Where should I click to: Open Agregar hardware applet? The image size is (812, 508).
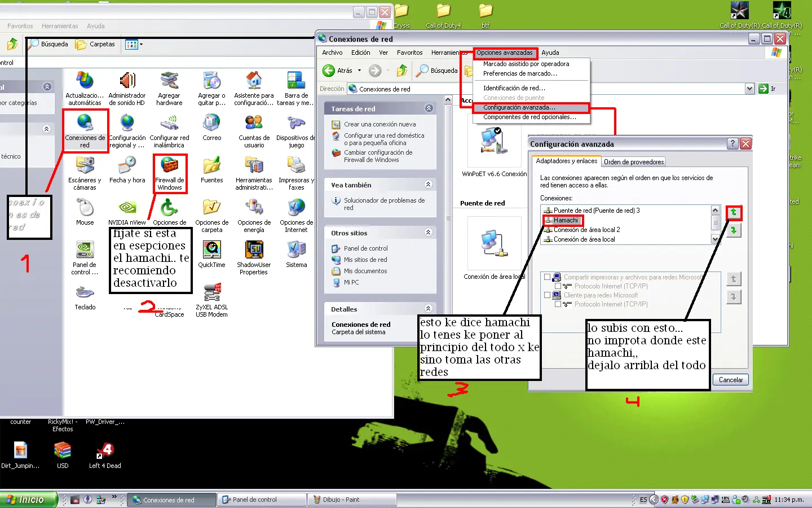click(169, 88)
